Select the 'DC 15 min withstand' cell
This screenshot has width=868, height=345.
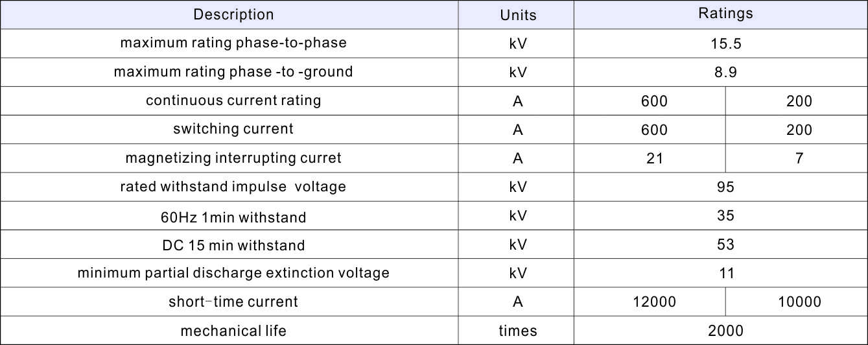pyautogui.click(x=233, y=245)
